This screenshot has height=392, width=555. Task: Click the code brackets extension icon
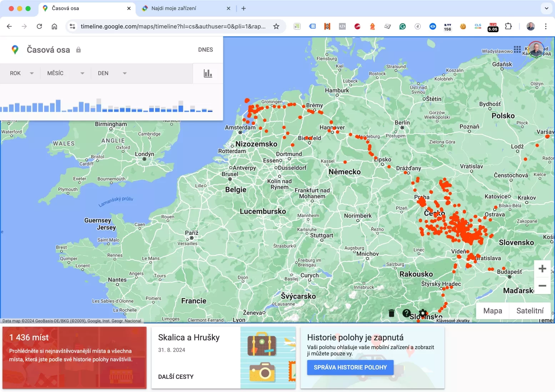pyautogui.click(x=342, y=26)
